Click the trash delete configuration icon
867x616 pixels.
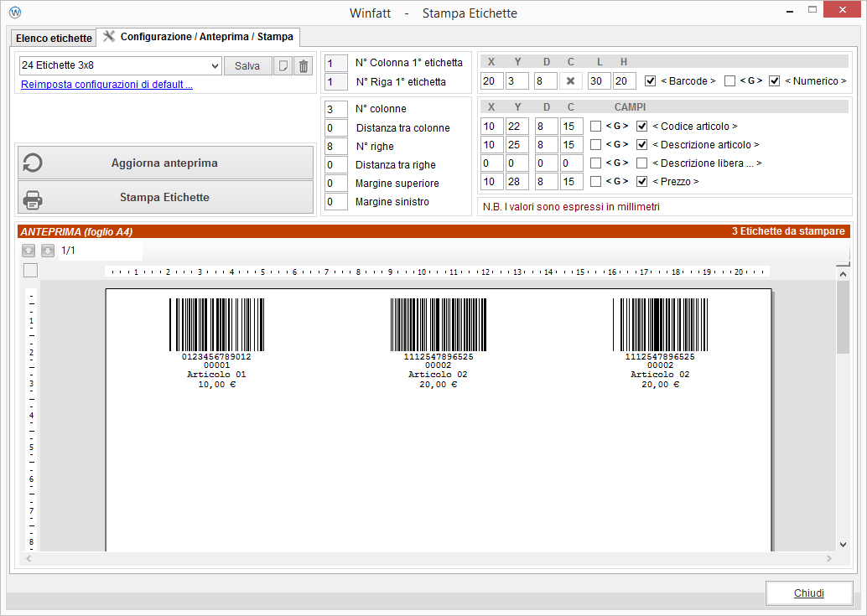point(303,65)
